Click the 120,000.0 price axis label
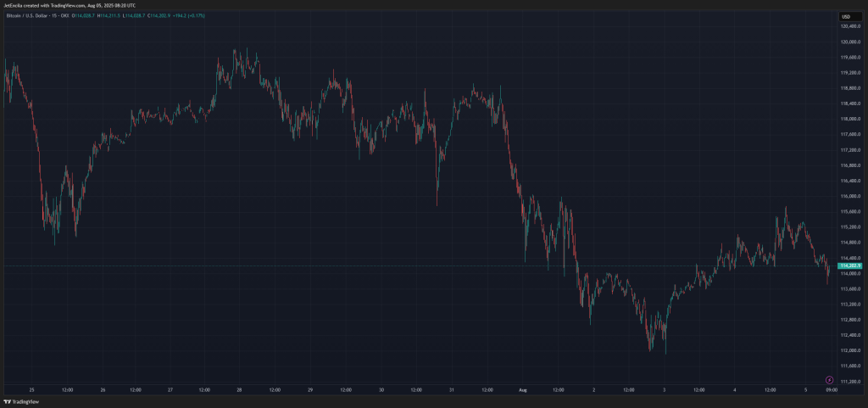The height and width of the screenshot is (408, 868). pos(849,42)
